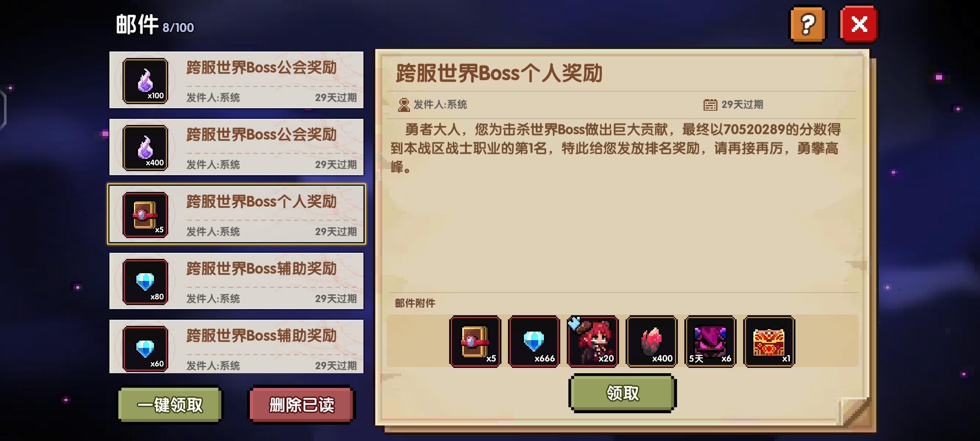980x441 pixels.
Task: Open second 跨服世界Boss公会奖励 mail with x400
Action: click(x=236, y=147)
